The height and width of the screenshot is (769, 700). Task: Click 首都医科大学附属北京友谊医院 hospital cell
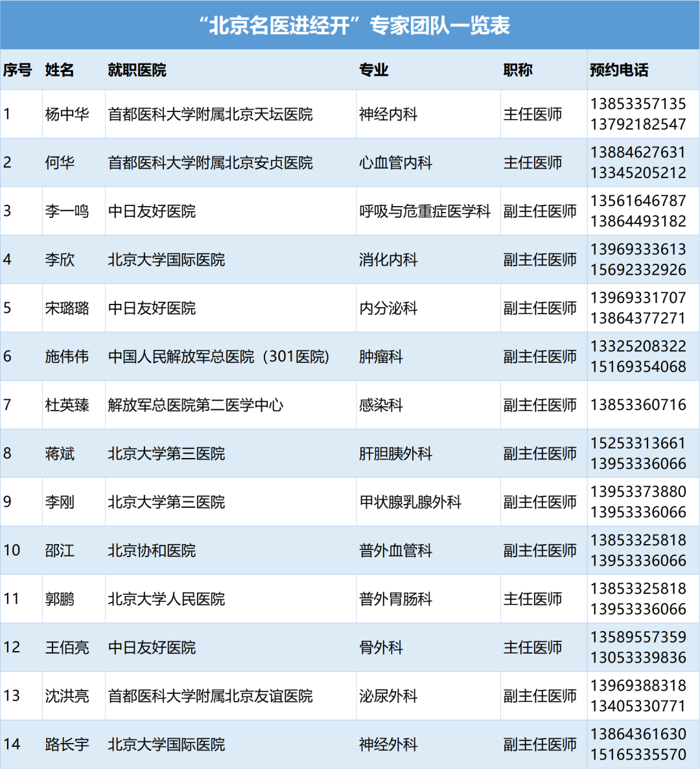[210, 696]
